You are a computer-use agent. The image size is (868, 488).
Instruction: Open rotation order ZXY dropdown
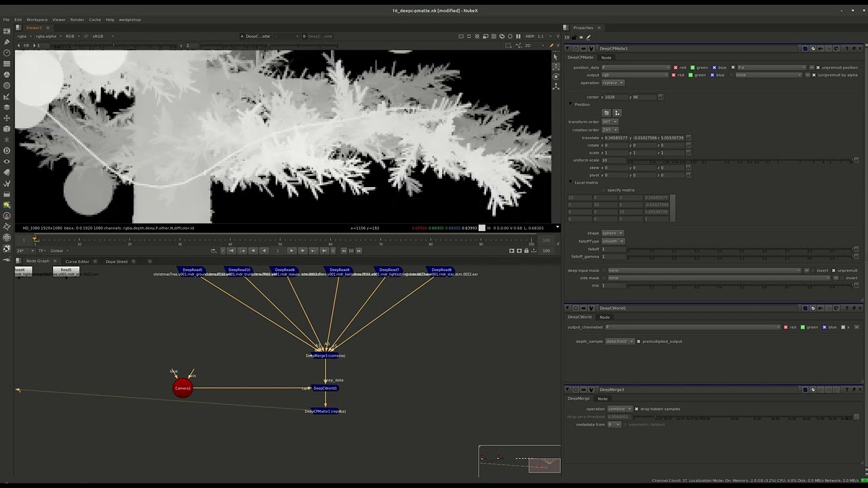tap(610, 129)
